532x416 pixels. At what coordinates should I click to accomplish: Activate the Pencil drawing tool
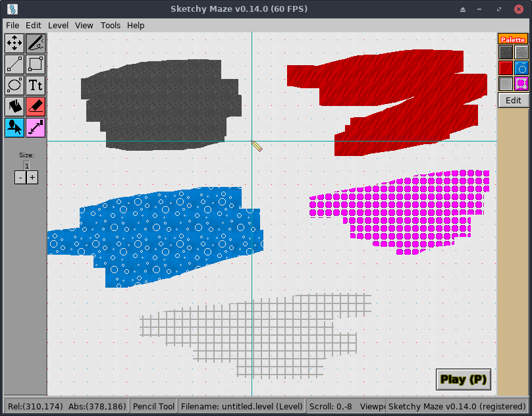pyautogui.click(x=35, y=43)
